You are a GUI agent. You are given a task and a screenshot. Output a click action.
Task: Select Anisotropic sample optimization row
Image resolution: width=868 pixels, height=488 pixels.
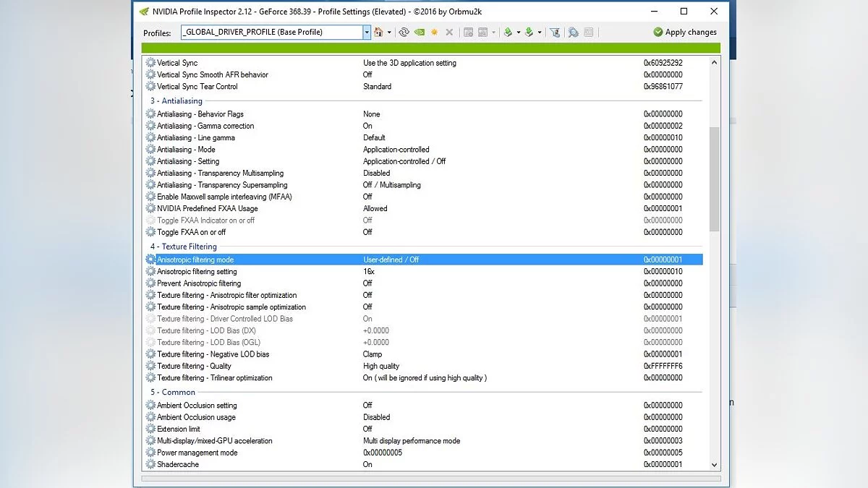[423, 307]
